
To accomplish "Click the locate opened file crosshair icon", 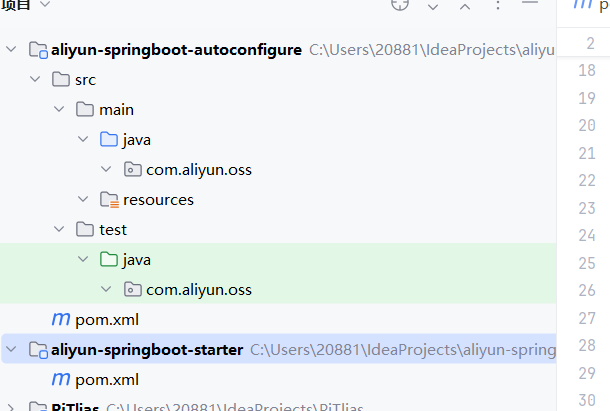I will click(x=400, y=5).
